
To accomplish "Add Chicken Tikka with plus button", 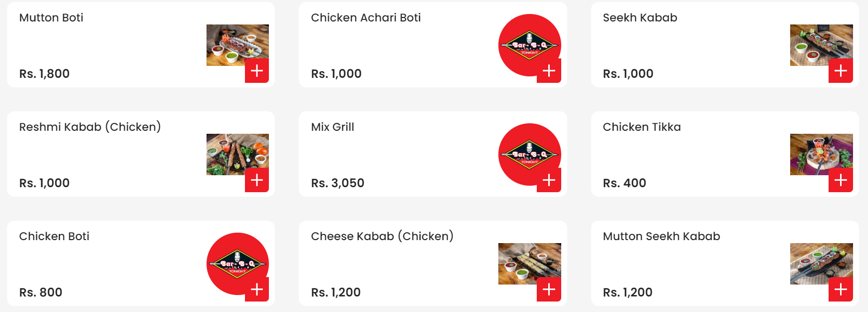I will 841,180.
